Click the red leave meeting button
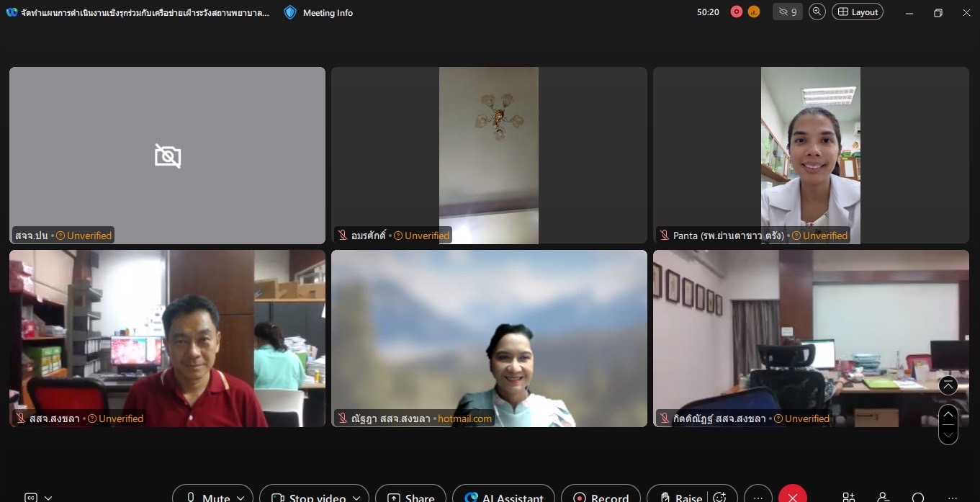 [x=793, y=497]
